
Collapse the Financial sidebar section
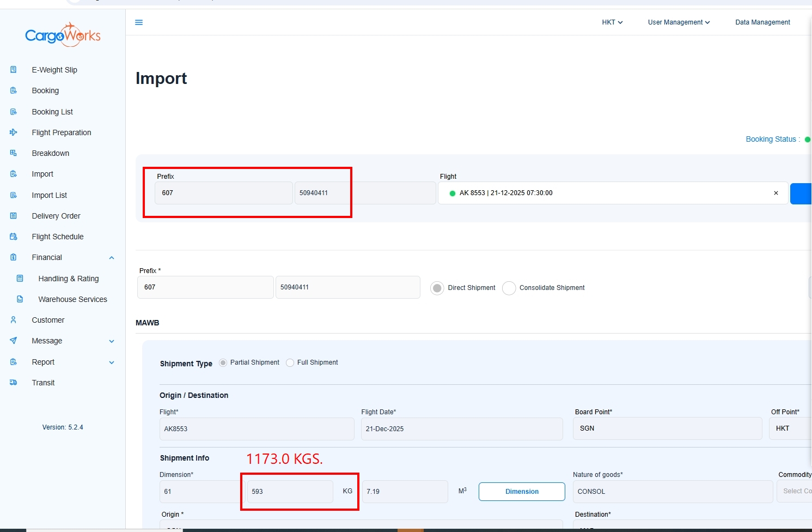click(112, 258)
